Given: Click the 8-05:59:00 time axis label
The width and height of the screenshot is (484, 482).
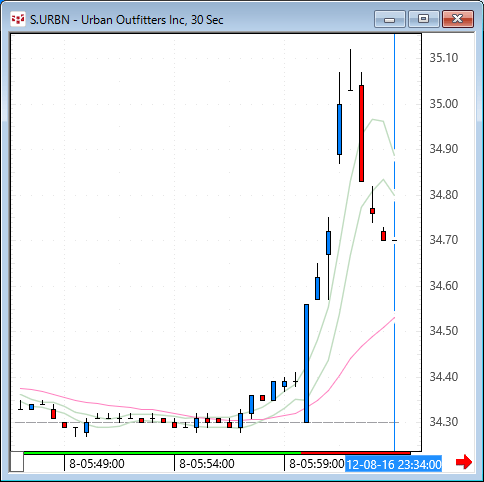Looking at the screenshot, I should (316, 464).
